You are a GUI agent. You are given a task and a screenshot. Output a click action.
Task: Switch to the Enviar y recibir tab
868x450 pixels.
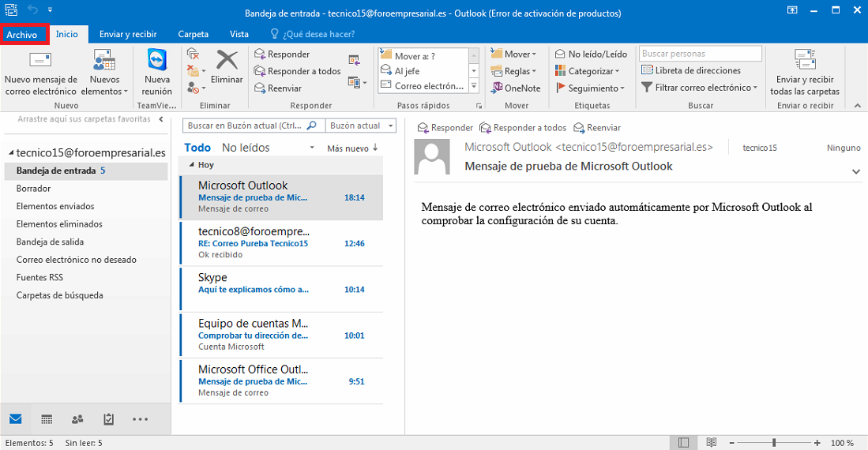128,34
